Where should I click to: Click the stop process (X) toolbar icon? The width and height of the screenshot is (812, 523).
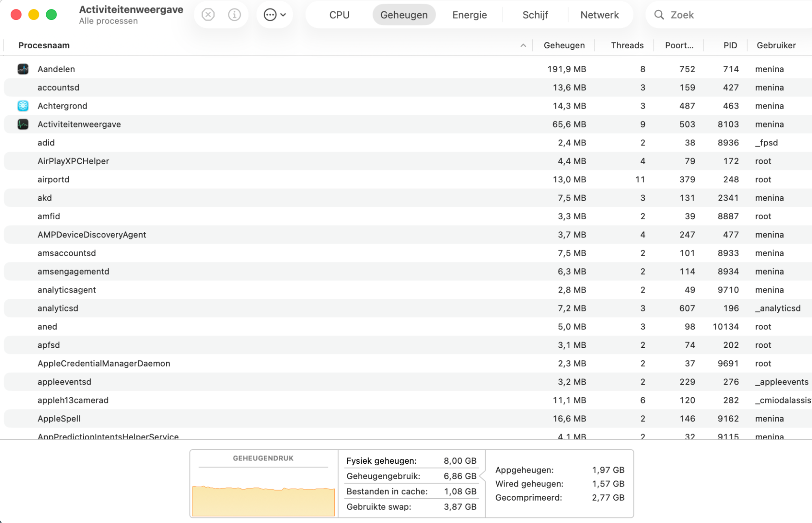click(208, 15)
